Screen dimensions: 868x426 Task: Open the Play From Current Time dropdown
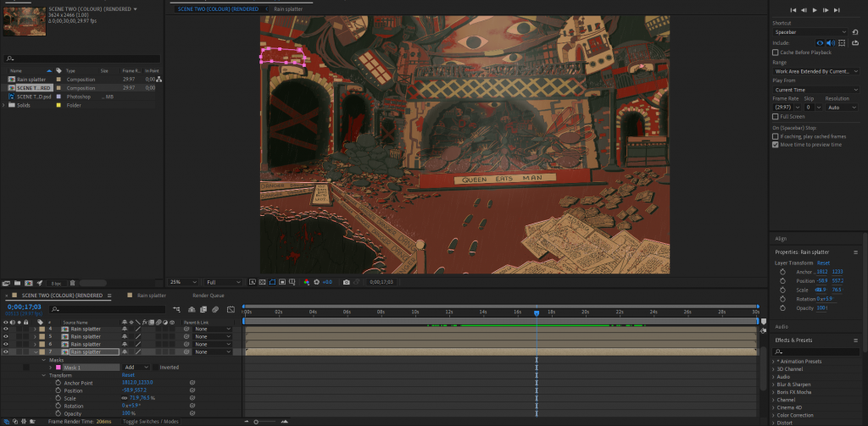(x=816, y=90)
